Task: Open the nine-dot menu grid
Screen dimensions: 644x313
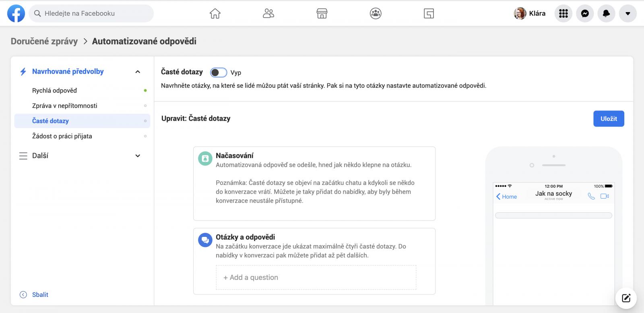Action: click(x=563, y=14)
